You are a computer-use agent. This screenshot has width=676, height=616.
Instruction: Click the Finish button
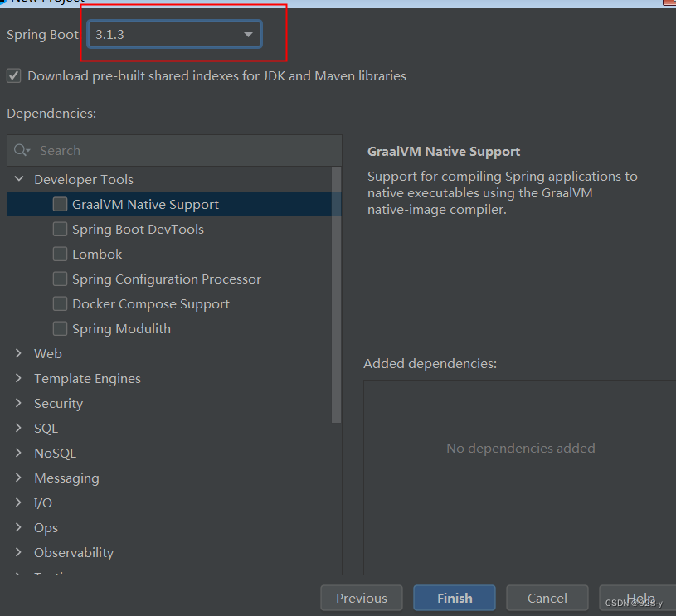click(455, 598)
